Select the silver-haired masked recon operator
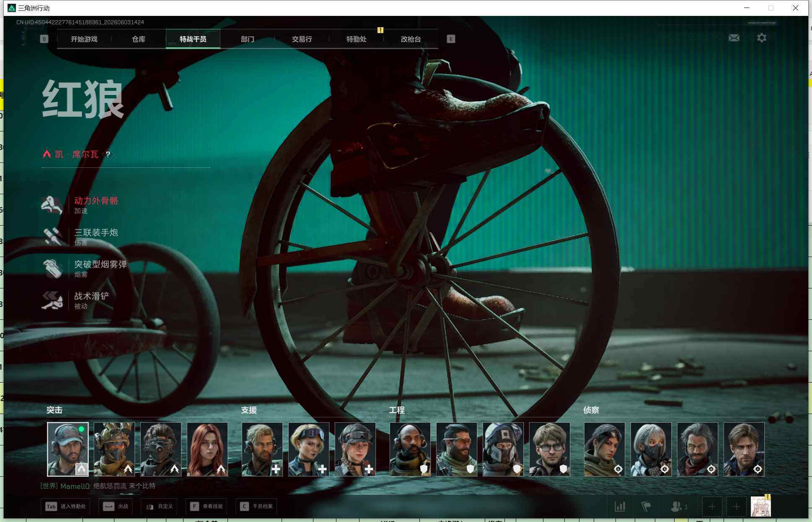The height and width of the screenshot is (522, 812). tap(651, 449)
